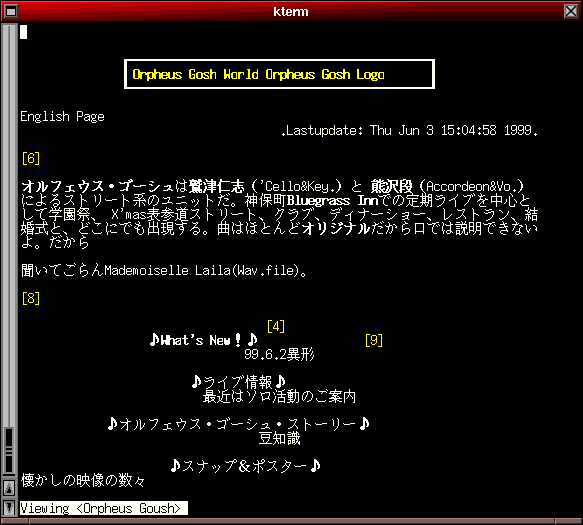Click the vertical scrollbar thumb
This screenshot has height=525, width=583.
pos(9,451)
